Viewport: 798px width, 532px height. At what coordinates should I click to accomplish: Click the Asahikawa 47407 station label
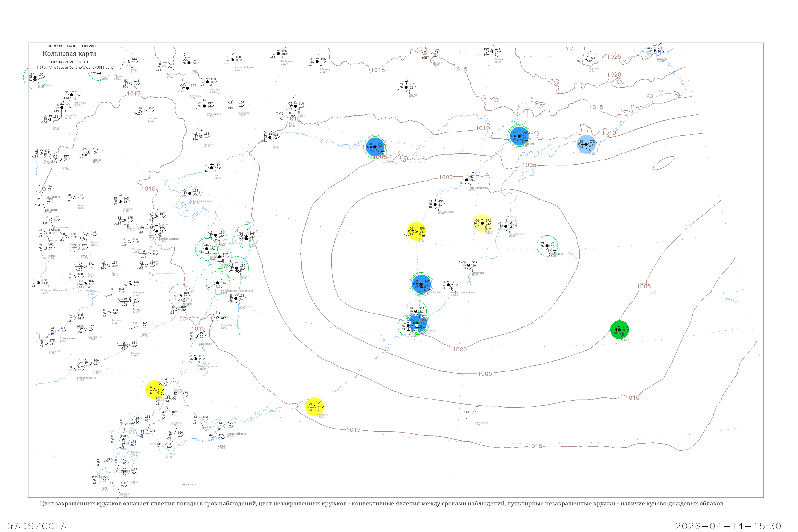click(x=176, y=424)
